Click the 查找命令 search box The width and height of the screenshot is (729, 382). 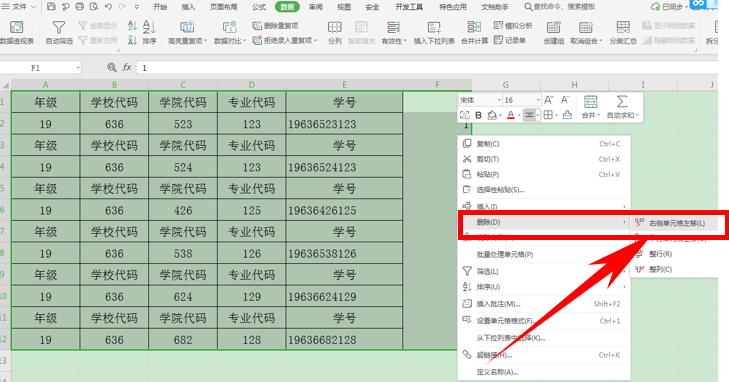click(560, 7)
